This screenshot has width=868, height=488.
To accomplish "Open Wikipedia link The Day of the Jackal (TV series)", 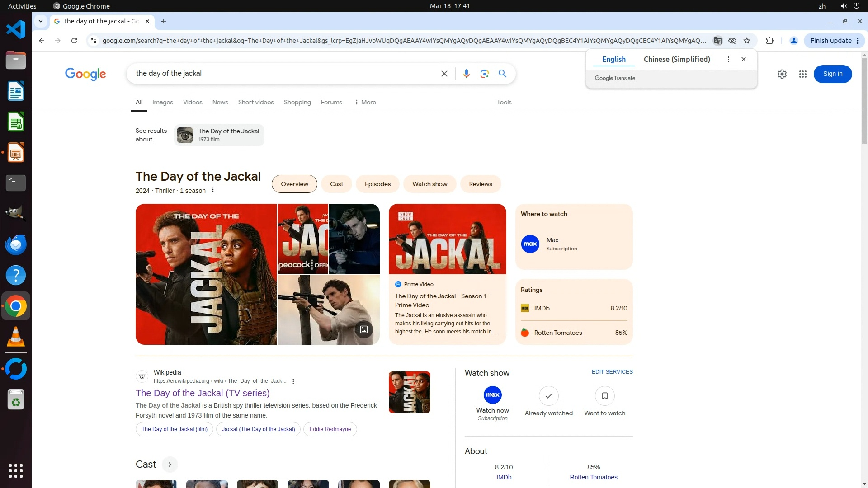I will (x=203, y=393).
